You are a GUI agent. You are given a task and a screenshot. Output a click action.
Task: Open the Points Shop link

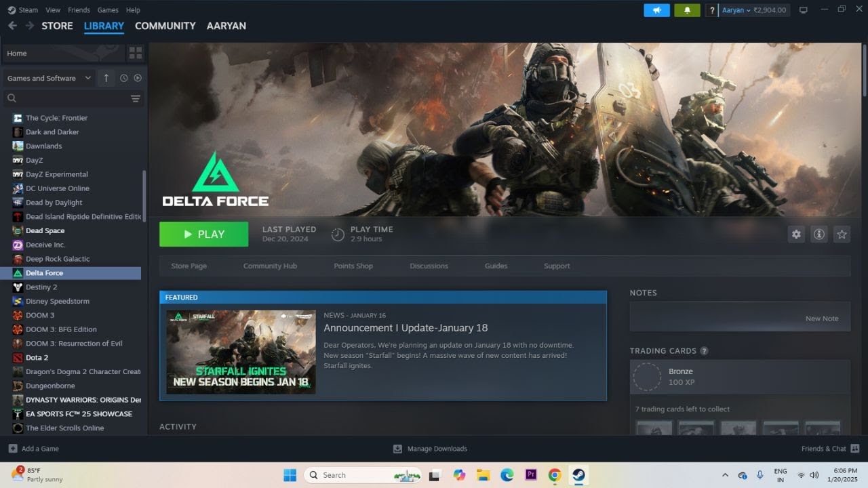353,266
